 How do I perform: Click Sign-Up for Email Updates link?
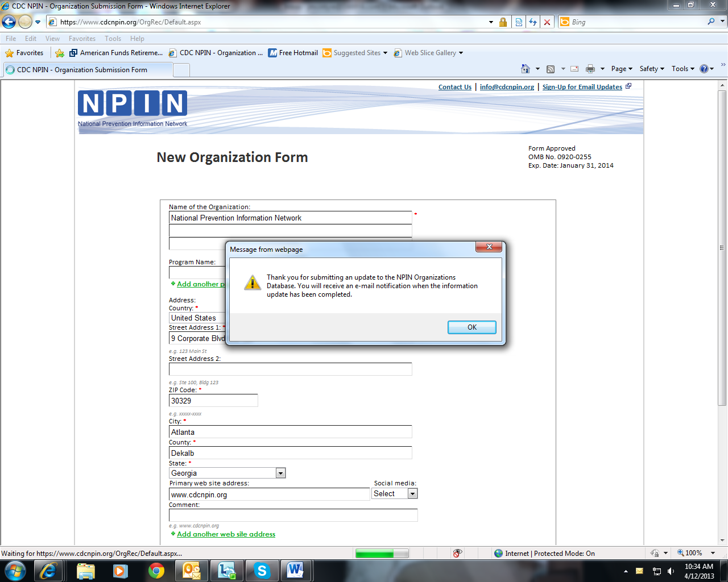click(x=582, y=87)
